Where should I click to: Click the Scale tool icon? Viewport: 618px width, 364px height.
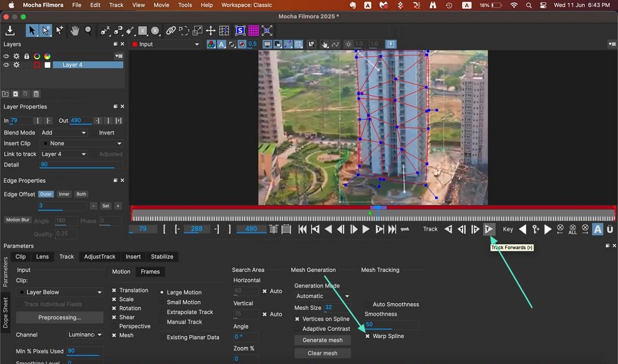tap(197, 31)
